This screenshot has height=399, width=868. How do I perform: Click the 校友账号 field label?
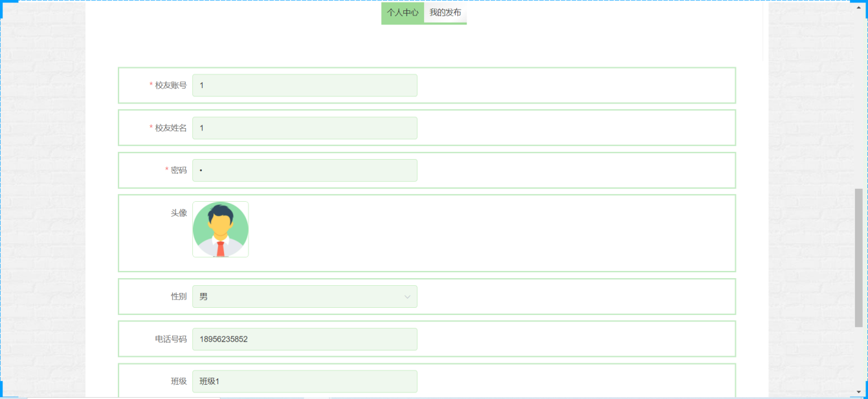171,85
